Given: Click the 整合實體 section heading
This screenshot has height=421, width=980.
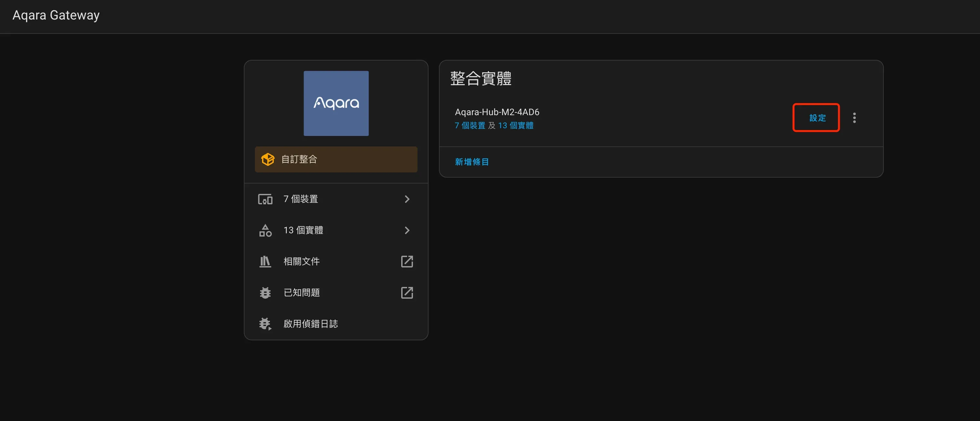Looking at the screenshot, I should pyautogui.click(x=481, y=78).
